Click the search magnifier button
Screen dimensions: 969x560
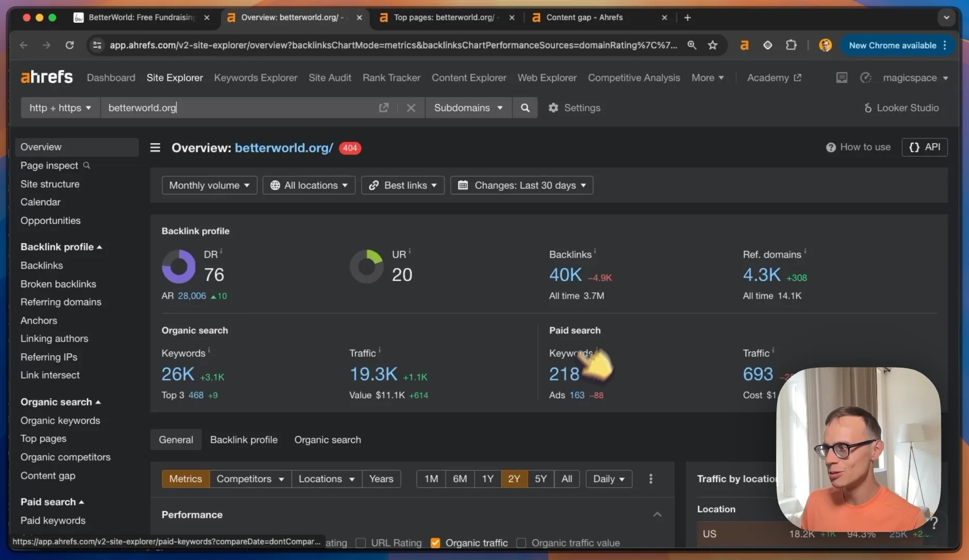[x=525, y=108]
